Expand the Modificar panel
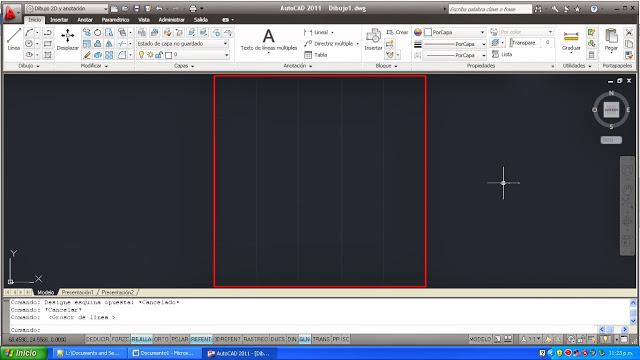 coord(94,66)
